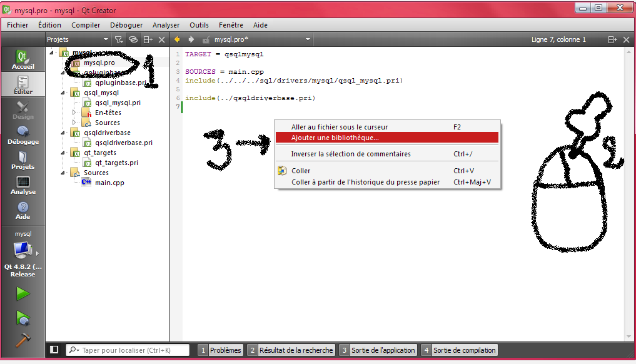Open the Édition menu
Screen dimensions: 636x364
(49, 25)
